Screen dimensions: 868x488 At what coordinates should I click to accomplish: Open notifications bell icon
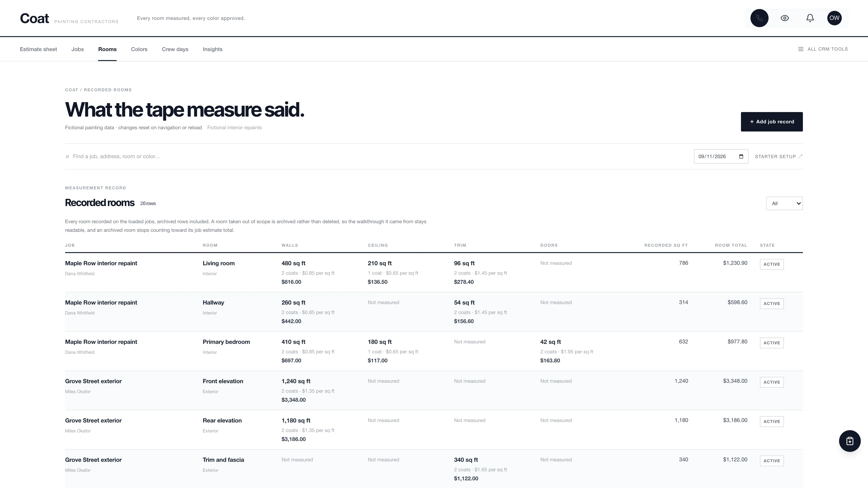pos(810,18)
